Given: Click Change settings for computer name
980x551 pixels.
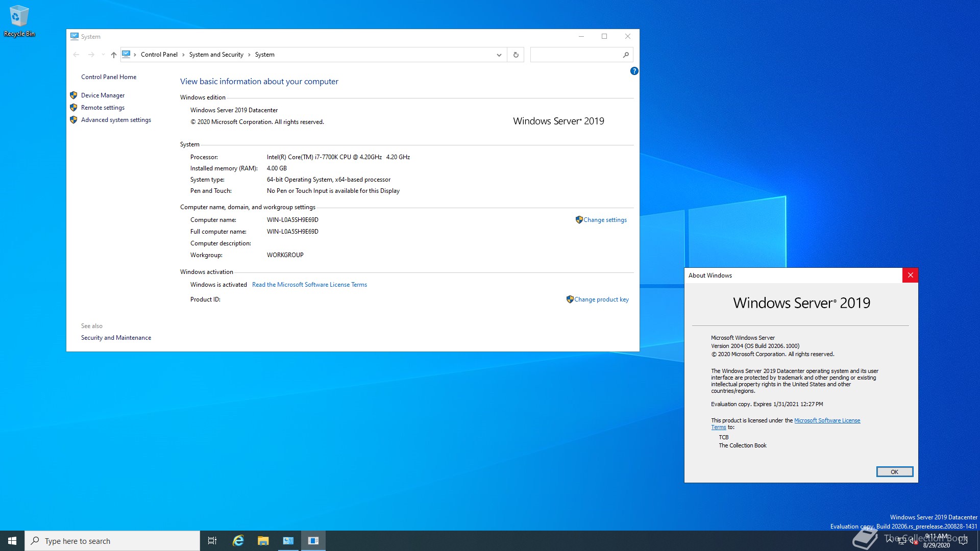Looking at the screenshot, I should 605,220.
